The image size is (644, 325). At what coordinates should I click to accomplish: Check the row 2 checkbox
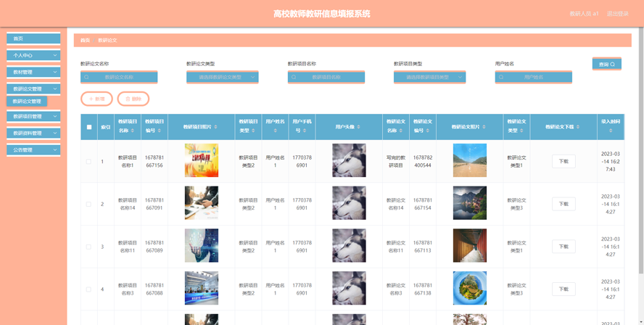(x=88, y=204)
